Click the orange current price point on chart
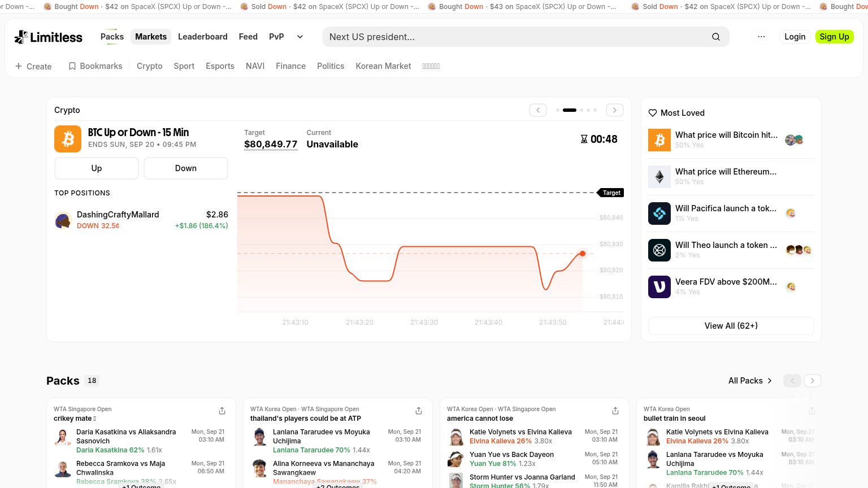Viewport: 868px width, 488px height. 583,254
